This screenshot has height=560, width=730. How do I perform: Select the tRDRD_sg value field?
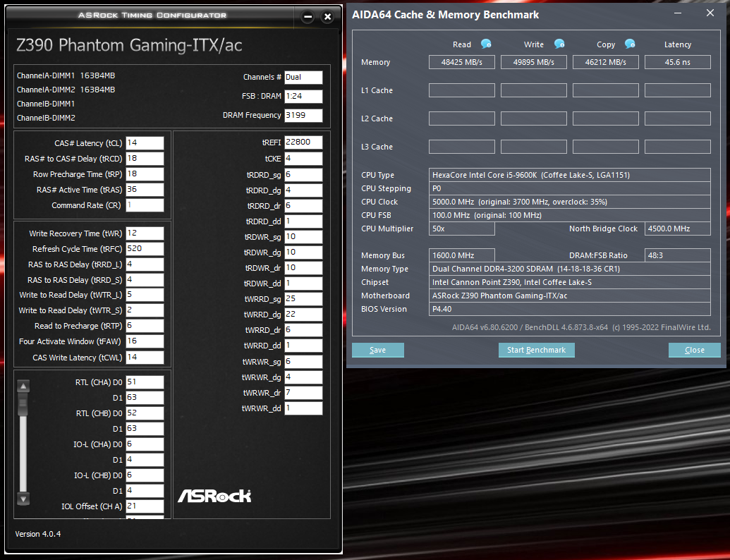pos(303,175)
